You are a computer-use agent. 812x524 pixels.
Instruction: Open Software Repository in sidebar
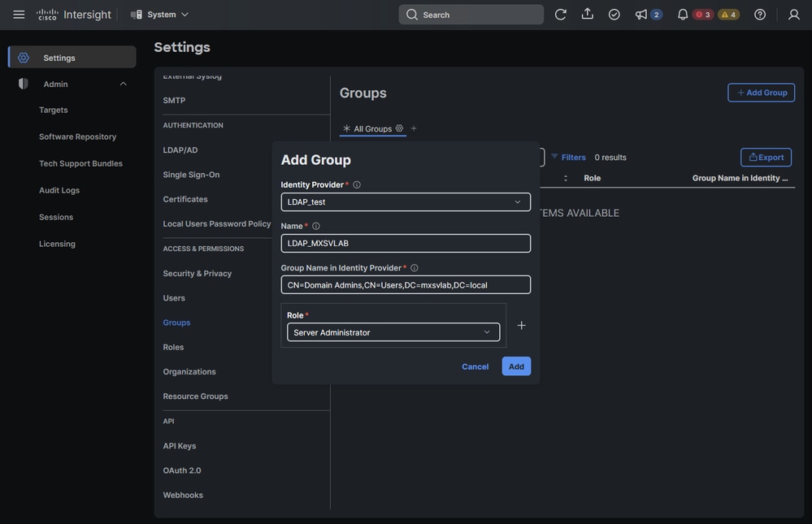(78, 136)
